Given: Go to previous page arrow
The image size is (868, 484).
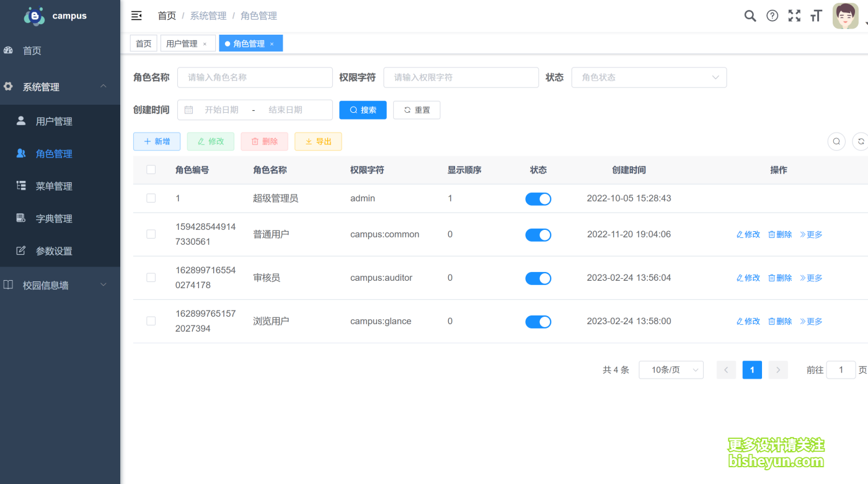Looking at the screenshot, I should 726,370.
